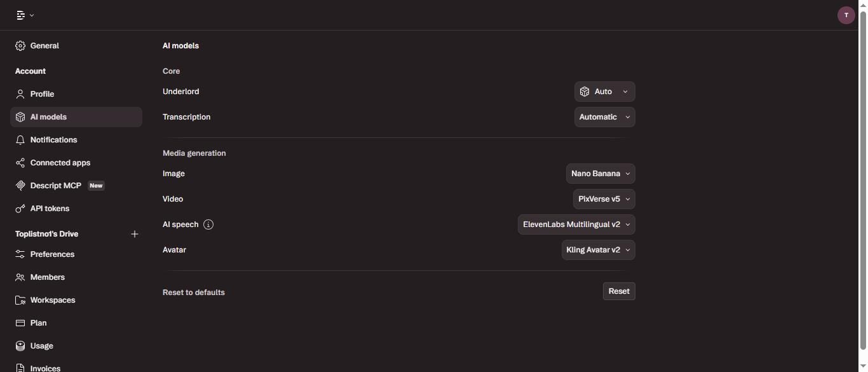This screenshot has height=372, width=868.
Task: Open the Underlord Auto dropdown
Action: click(604, 92)
